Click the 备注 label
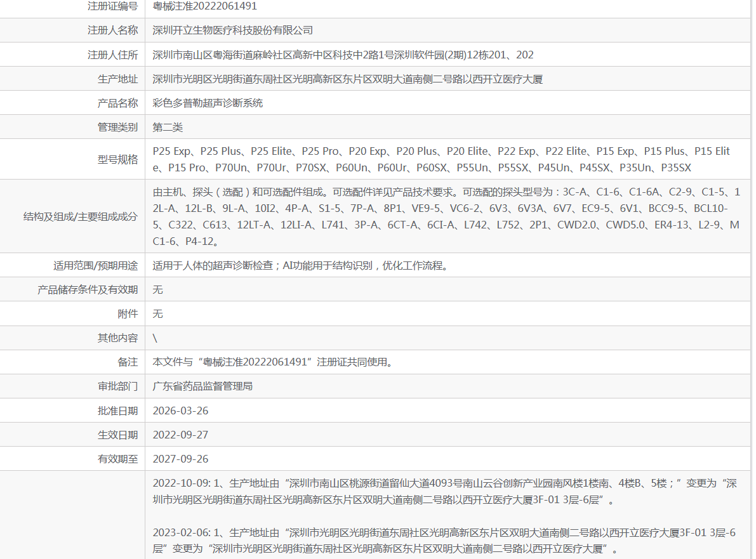756x559 pixels. 128,362
